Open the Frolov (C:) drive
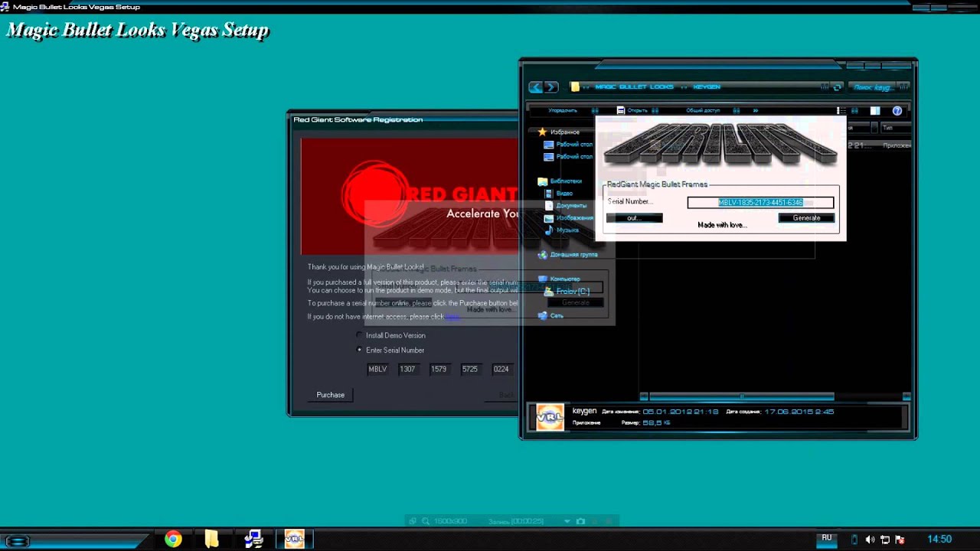Viewport: 980px width, 551px height. pyautogui.click(x=567, y=292)
